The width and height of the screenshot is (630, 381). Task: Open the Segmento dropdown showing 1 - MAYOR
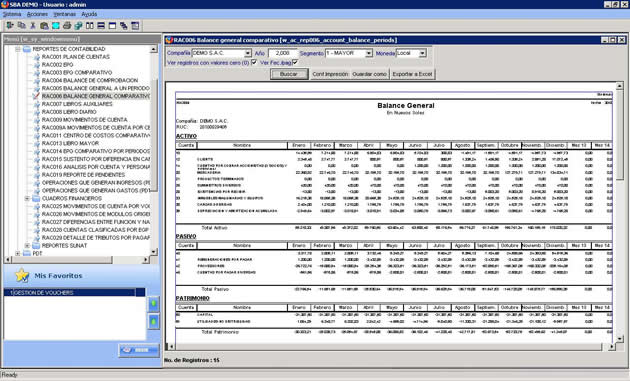(369, 53)
